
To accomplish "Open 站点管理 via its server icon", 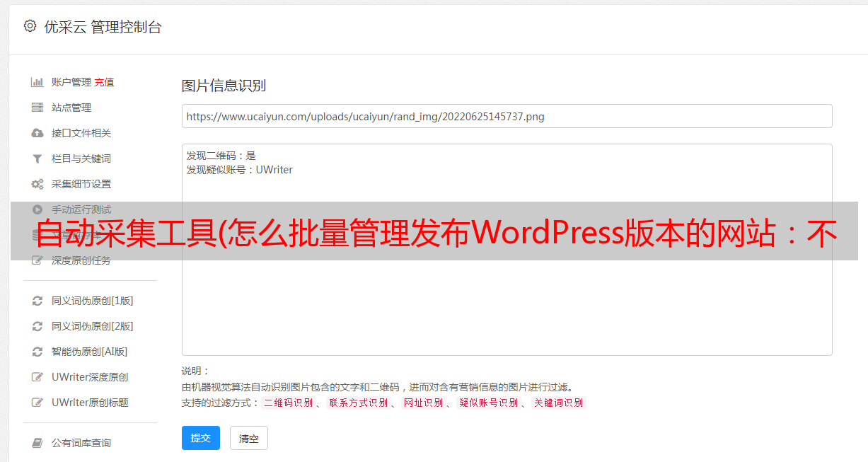I will [x=37, y=108].
